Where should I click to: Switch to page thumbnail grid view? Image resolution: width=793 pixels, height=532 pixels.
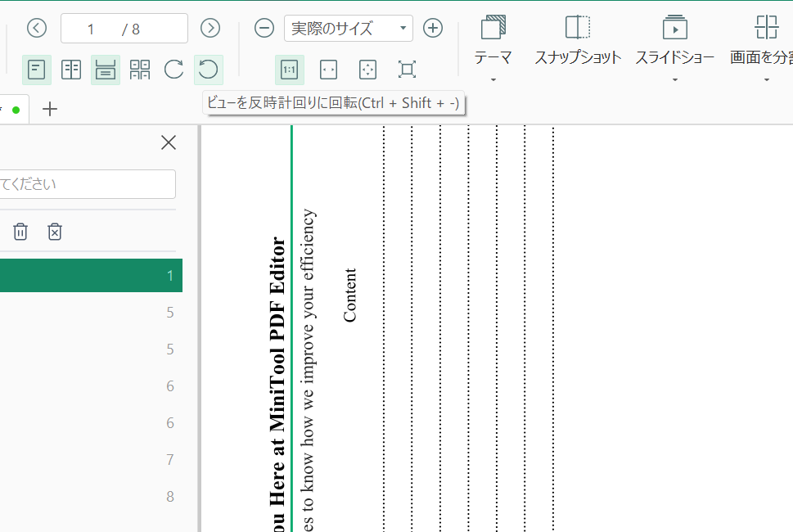click(140, 70)
